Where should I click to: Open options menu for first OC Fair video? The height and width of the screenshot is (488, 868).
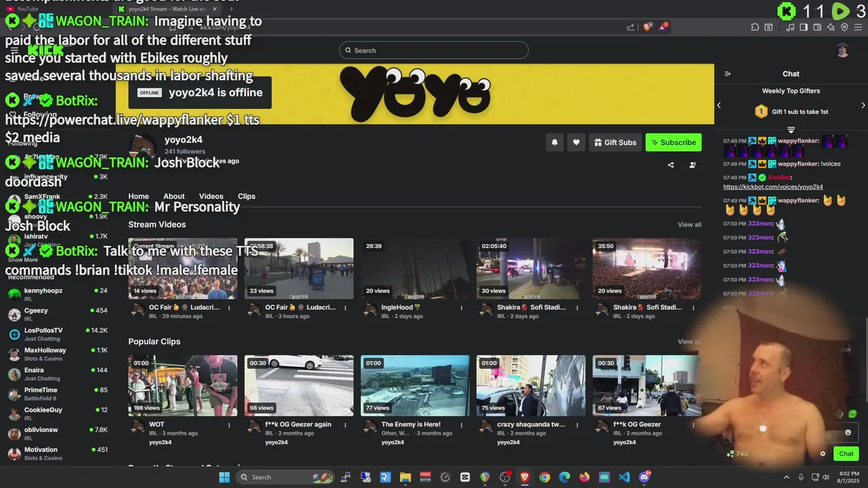point(229,308)
